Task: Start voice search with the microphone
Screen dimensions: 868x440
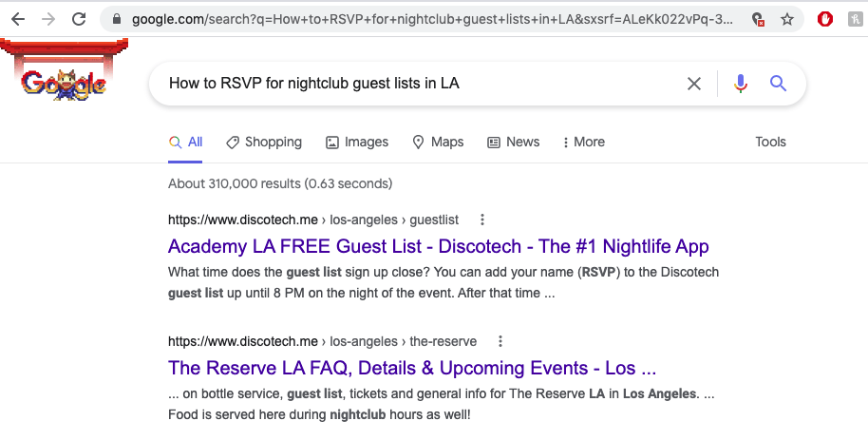Action: click(741, 84)
